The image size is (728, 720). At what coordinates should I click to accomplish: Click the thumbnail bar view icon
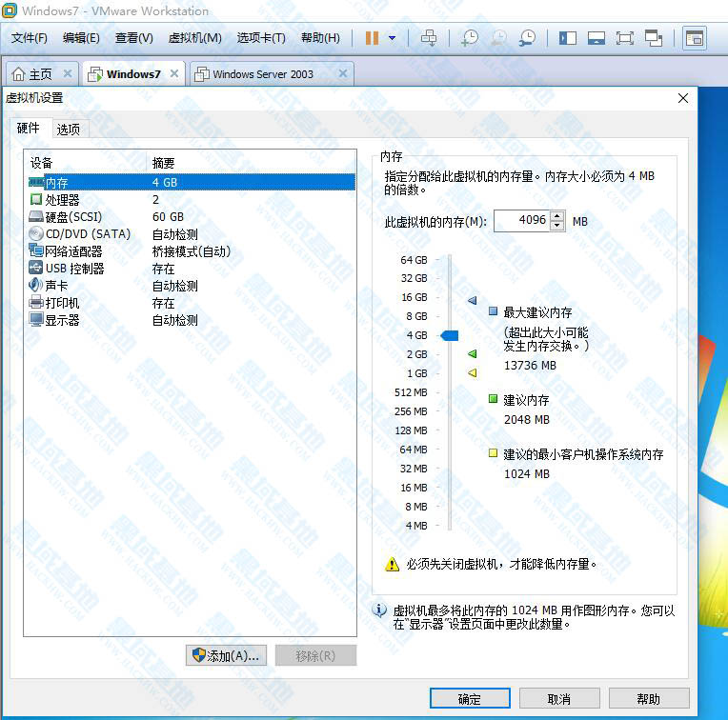tap(597, 38)
